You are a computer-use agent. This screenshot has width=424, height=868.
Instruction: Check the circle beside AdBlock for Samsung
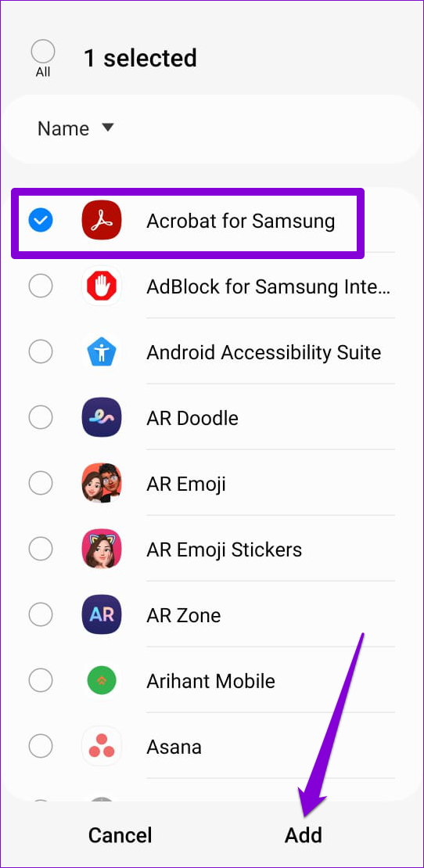(x=41, y=286)
